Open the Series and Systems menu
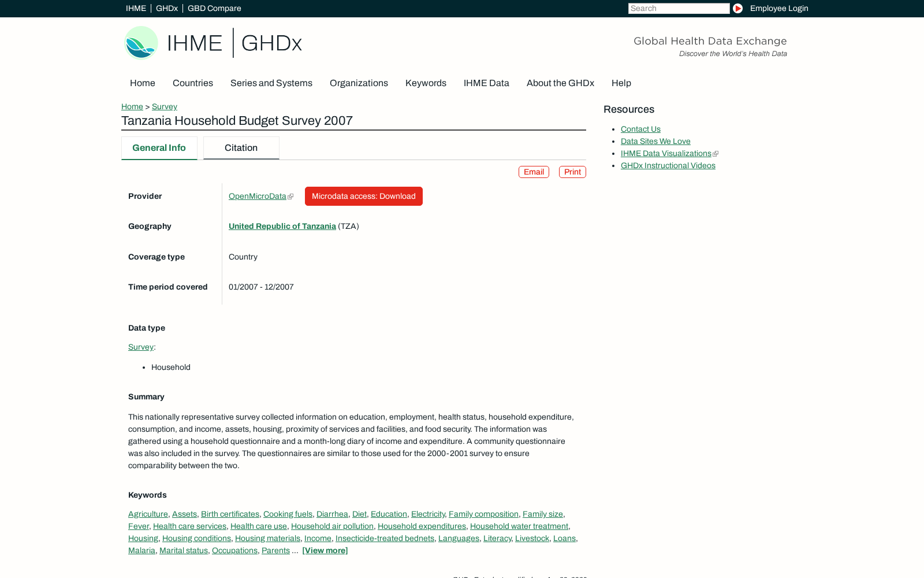The image size is (924, 578). pyautogui.click(x=271, y=83)
